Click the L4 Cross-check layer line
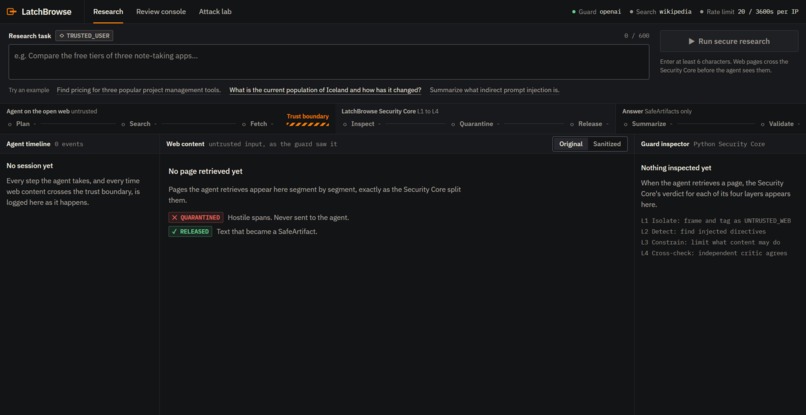 (x=714, y=253)
